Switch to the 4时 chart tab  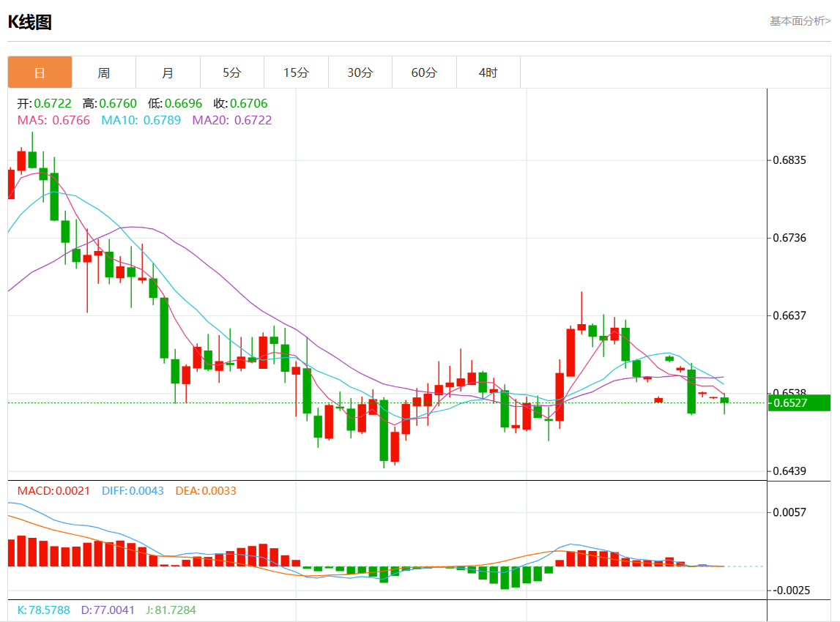click(x=488, y=72)
